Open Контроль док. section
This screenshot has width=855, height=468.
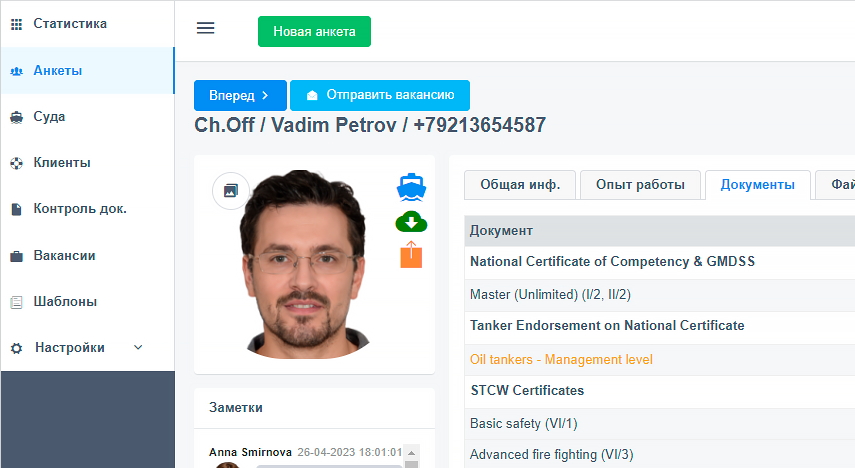pyautogui.click(x=80, y=209)
